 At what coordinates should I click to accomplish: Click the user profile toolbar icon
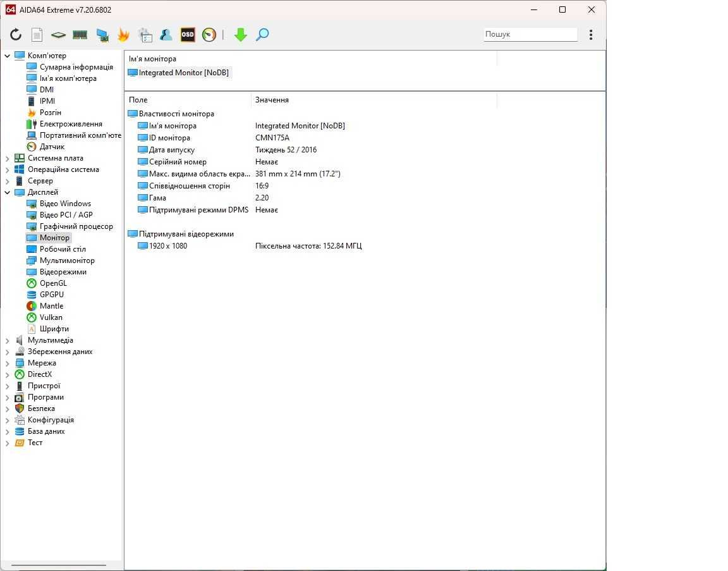tap(166, 34)
